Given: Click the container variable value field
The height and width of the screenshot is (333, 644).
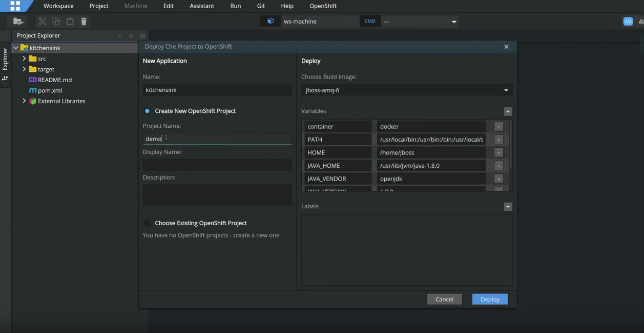Looking at the screenshot, I should tap(431, 126).
